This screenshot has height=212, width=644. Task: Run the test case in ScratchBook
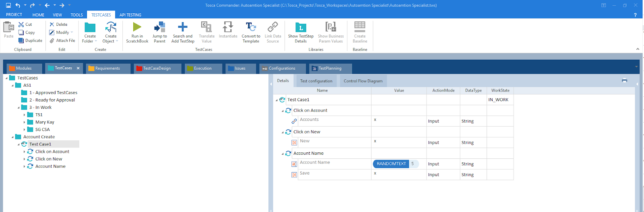pos(137,32)
